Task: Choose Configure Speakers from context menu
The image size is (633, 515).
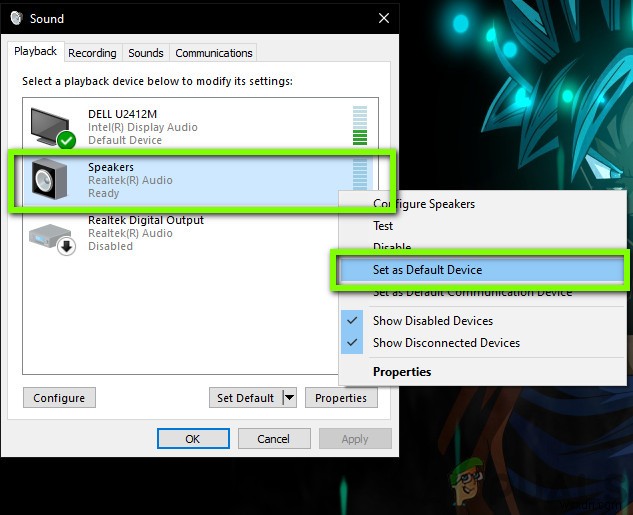Action: click(x=424, y=204)
